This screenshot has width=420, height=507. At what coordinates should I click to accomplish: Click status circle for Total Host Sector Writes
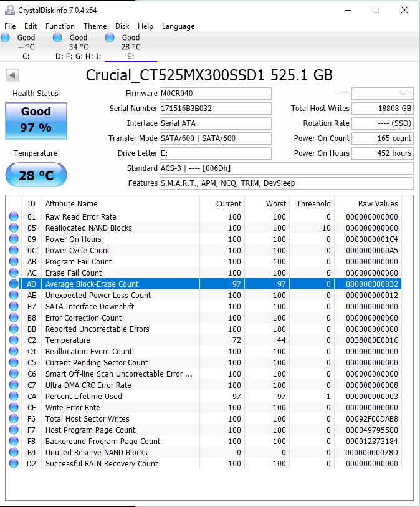[14, 418]
